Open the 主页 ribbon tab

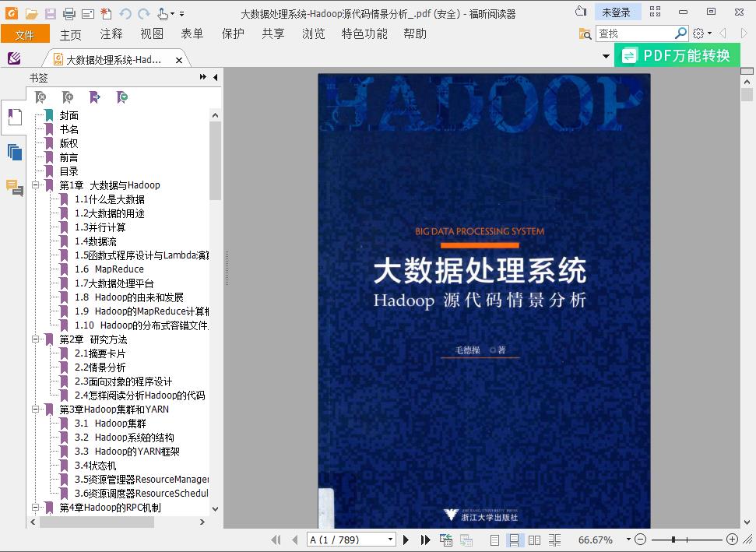coord(70,34)
